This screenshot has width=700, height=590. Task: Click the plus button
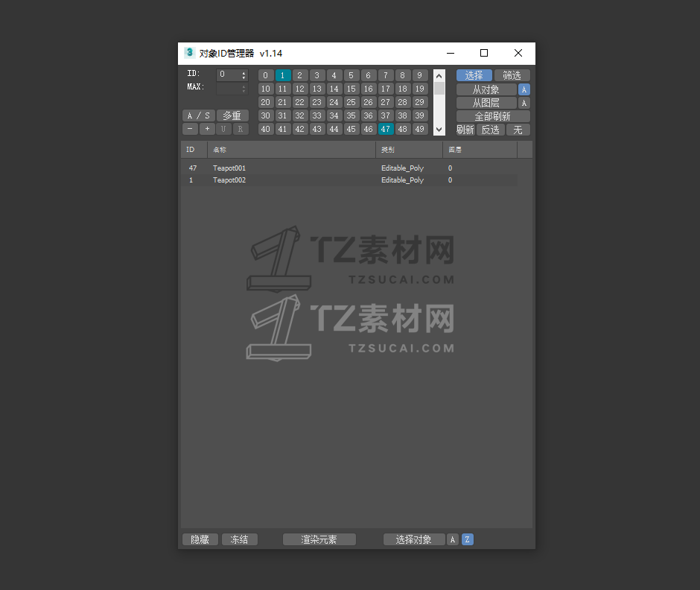pos(207,129)
